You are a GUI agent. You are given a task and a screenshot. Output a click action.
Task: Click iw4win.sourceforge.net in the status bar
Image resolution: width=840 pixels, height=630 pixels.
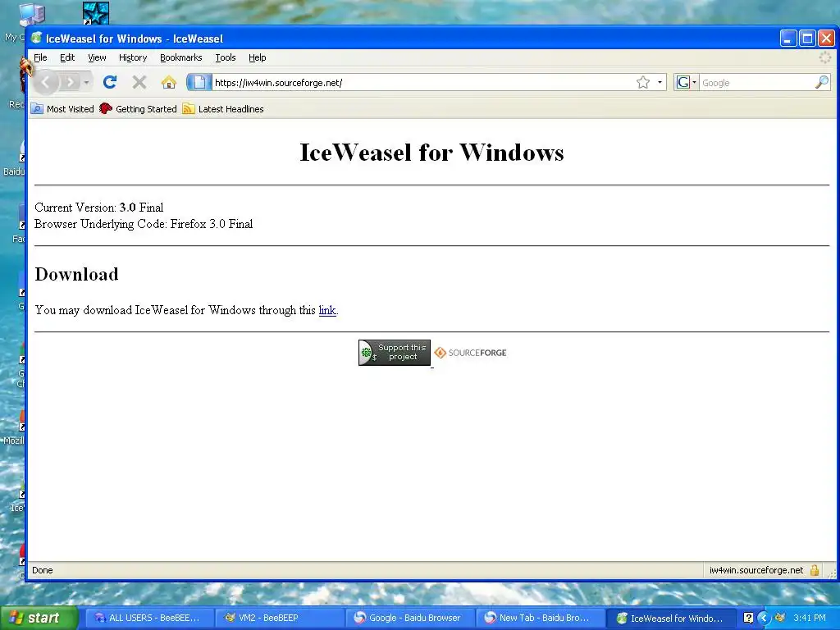756,570
